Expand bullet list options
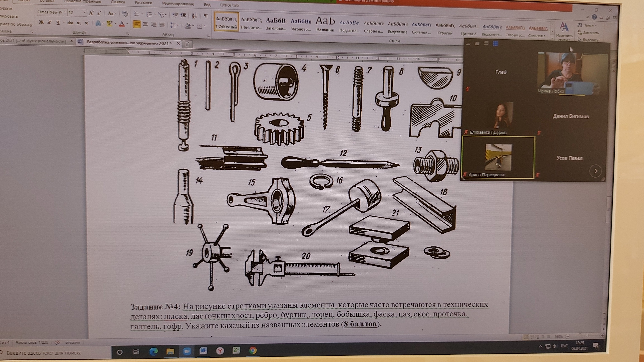The image size is (644, 362). click(x=142, y=14)
